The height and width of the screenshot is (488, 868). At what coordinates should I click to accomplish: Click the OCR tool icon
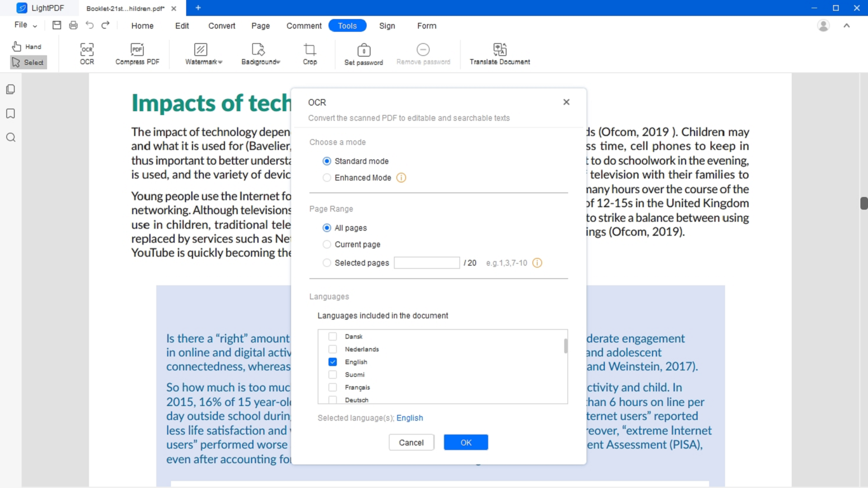click(x=87, y=51)
